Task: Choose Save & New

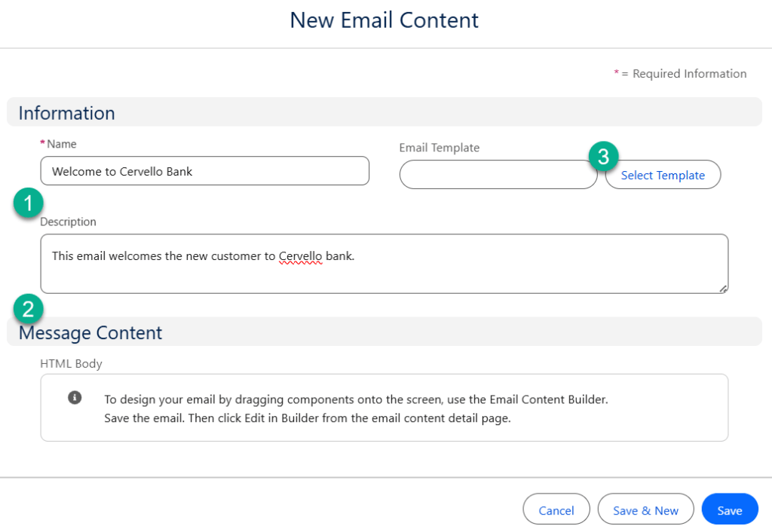Action: click(x=645, y=510)
